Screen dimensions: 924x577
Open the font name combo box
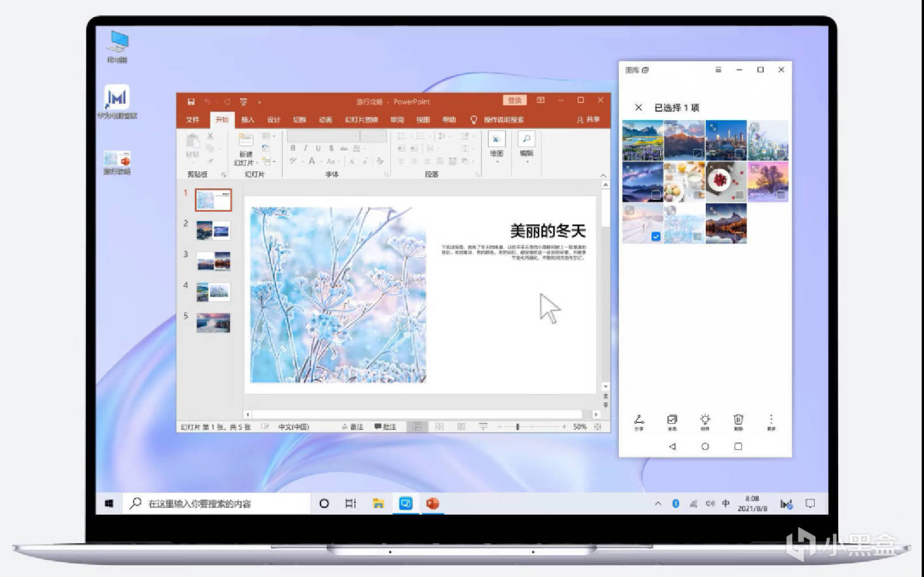pos(324,136)
